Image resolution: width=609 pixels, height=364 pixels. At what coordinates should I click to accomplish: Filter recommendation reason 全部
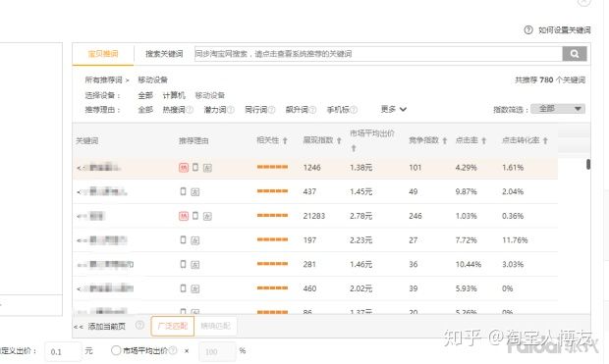(x=145, y=110)
